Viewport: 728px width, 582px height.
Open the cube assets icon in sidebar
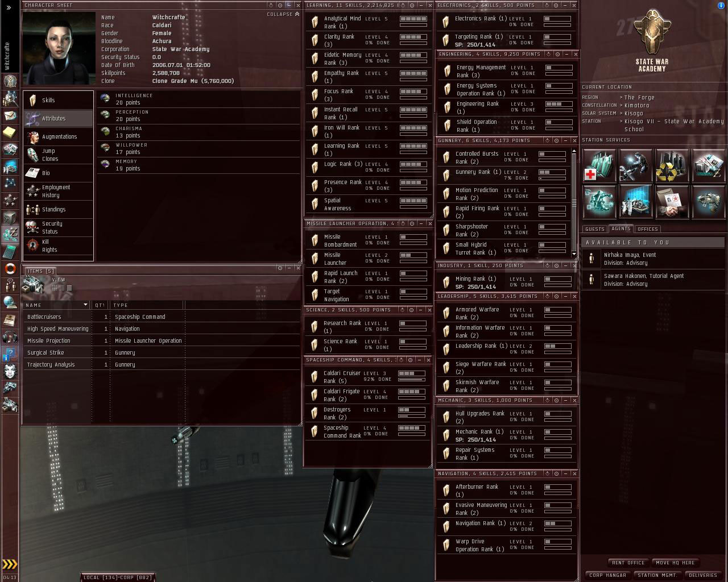pyautogui.click(x=10, y=218)
